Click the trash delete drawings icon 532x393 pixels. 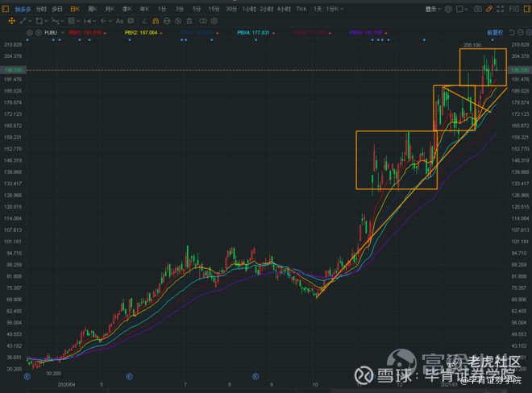pos(189,22)
